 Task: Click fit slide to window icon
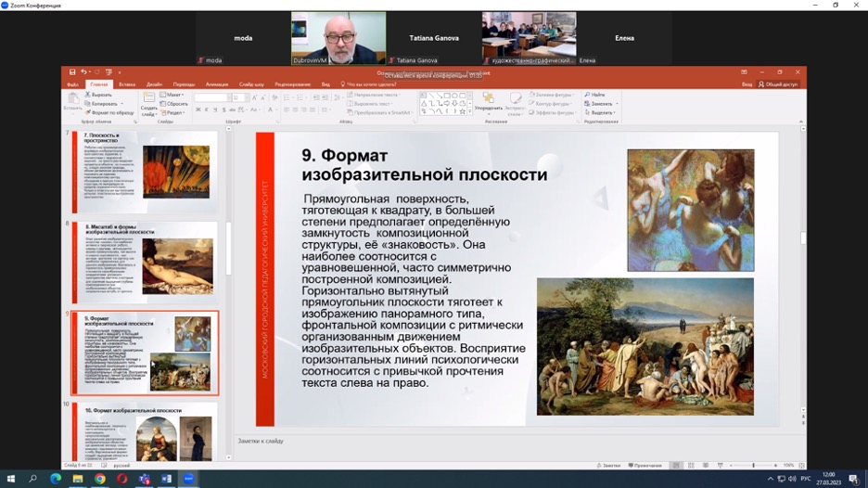pos(800,465)
